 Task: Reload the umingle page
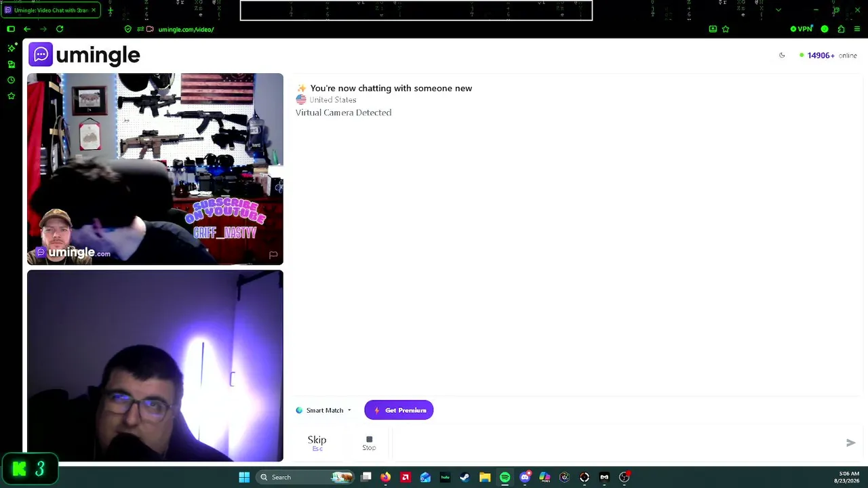(x=60, y=29)
